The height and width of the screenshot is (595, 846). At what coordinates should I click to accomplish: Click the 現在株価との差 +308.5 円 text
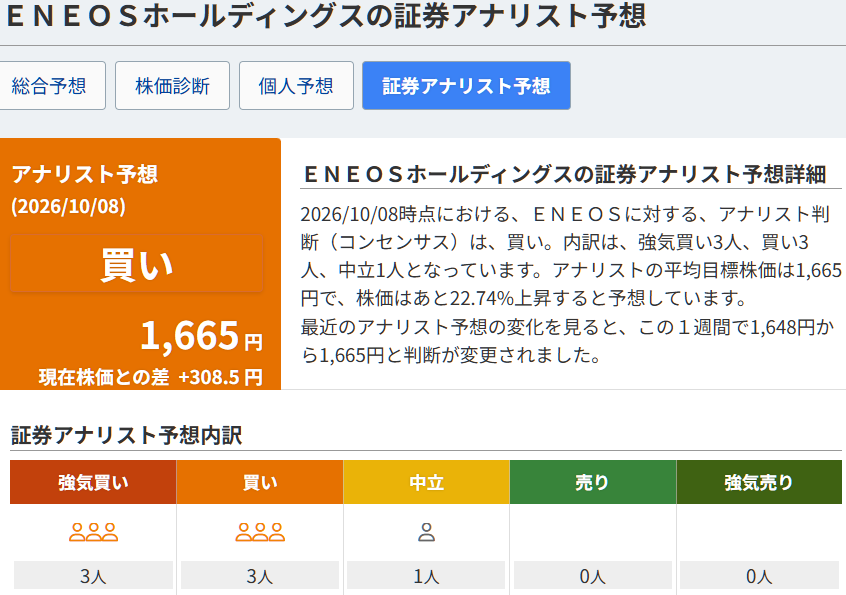(x=151, y=377)
